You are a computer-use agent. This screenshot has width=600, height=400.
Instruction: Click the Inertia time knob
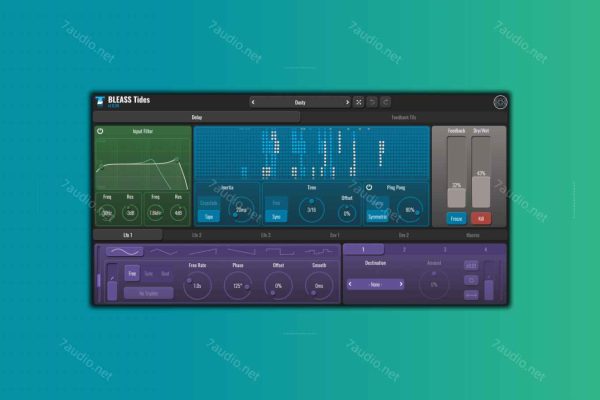click(x=241, y=209)
